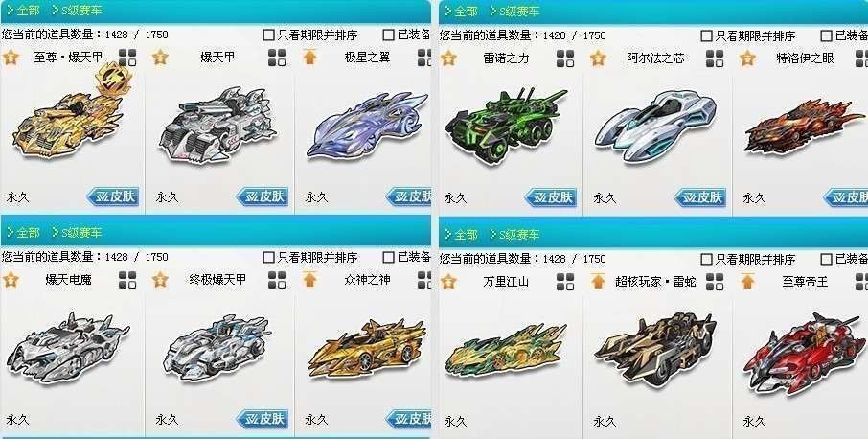Toggle 只看期限并排序 checkbox in top-right panel
This screenshot has height=439, width=868.
706,36
